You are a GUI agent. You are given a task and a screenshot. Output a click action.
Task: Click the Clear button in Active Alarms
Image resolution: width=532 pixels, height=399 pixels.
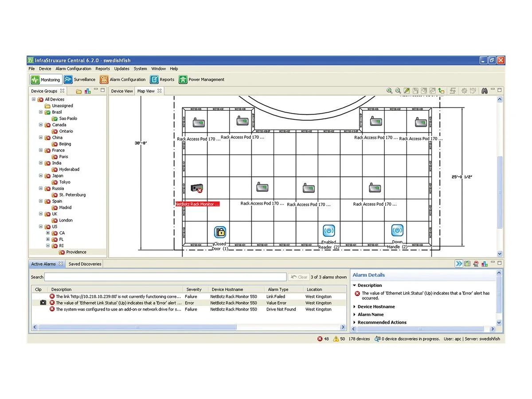pos(299,277)
